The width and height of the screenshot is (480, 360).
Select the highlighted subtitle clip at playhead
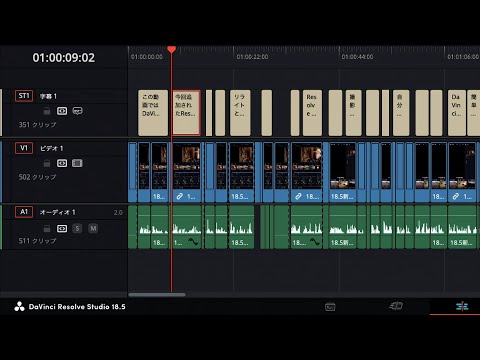tap(186, 113)
